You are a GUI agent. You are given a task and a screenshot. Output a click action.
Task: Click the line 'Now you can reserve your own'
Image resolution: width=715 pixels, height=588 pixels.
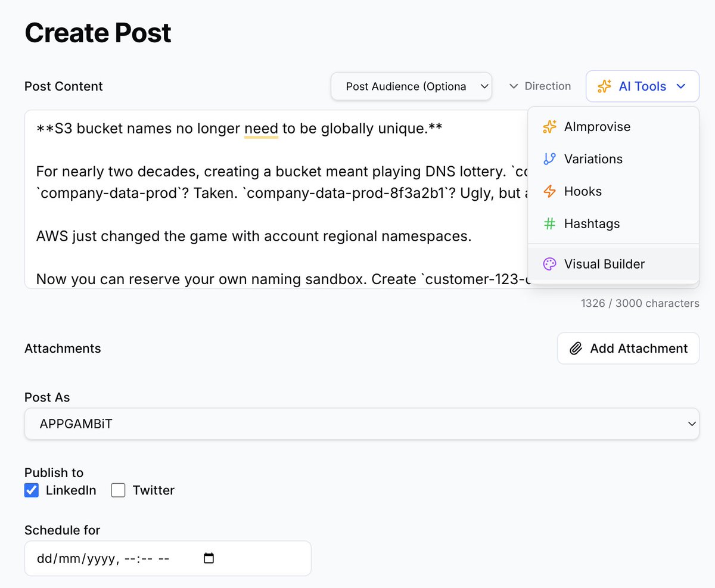[282, 279]
